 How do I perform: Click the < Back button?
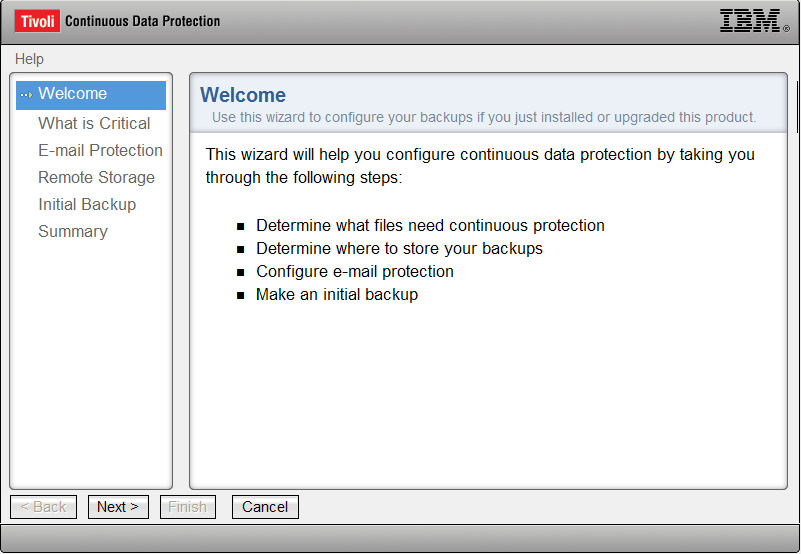pyautogui.click(x=43, y=507)
